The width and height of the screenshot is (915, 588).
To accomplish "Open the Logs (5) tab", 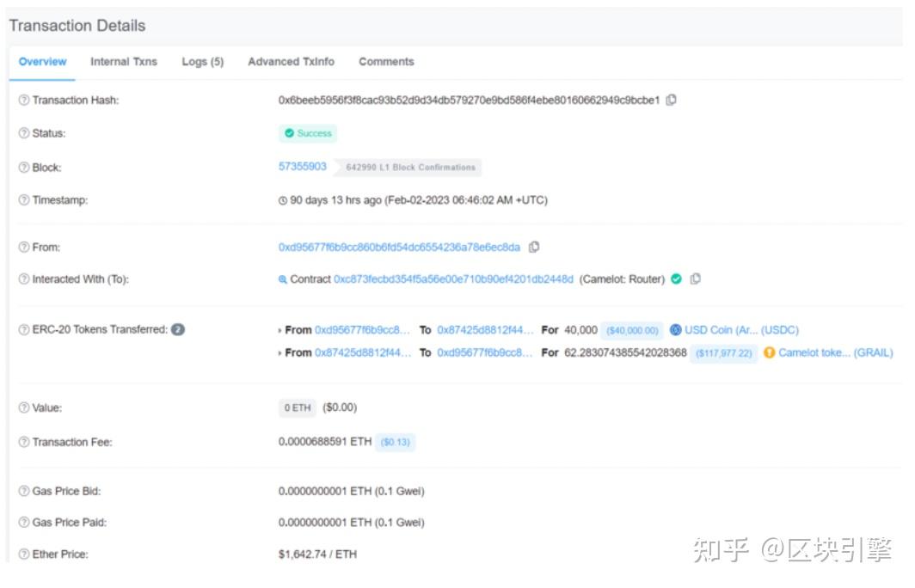I will click(x=202, y=62).
